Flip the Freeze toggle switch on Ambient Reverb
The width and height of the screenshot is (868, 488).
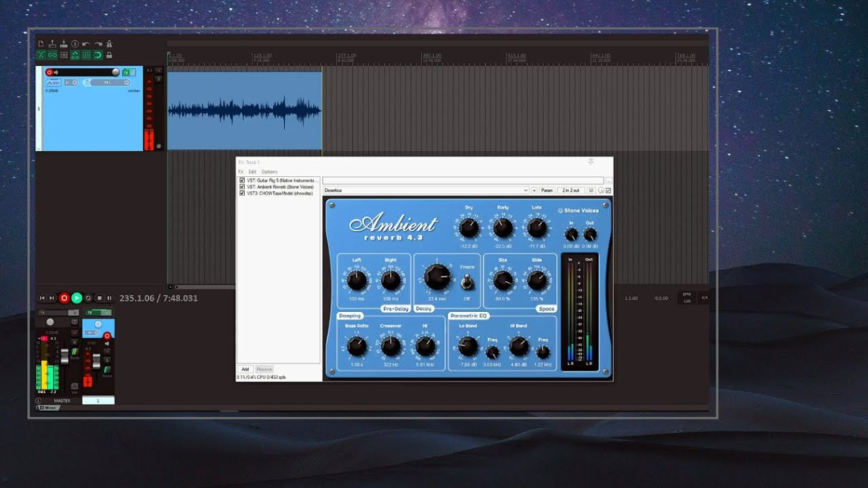467,283
